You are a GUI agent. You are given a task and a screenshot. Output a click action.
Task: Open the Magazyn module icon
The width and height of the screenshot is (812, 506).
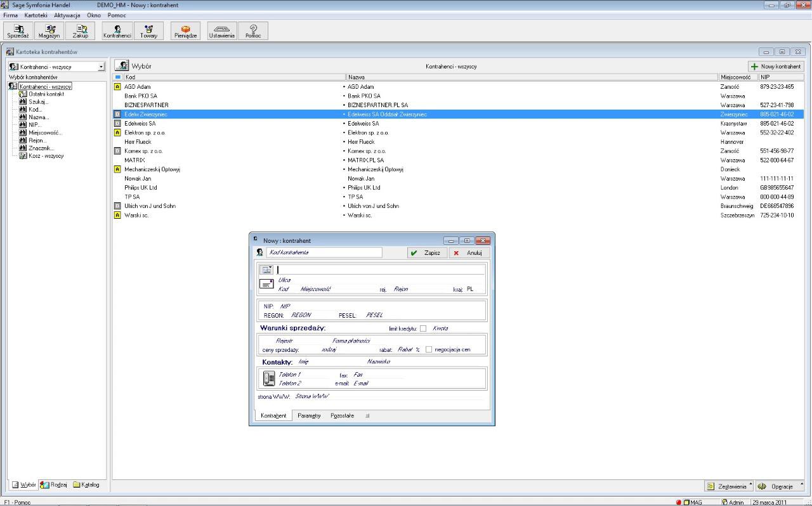pyautogui.click(x=49, y=30)
